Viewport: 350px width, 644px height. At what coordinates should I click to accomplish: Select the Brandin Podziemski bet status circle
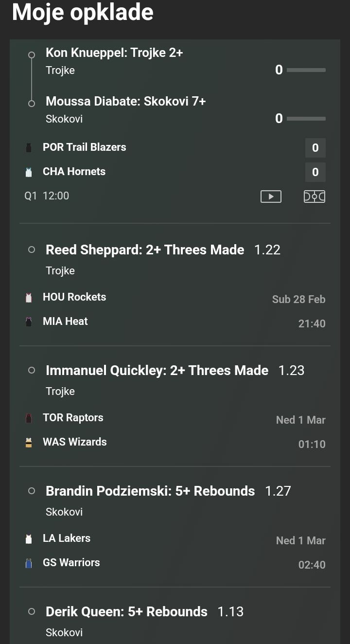click(x=32, y=491)
